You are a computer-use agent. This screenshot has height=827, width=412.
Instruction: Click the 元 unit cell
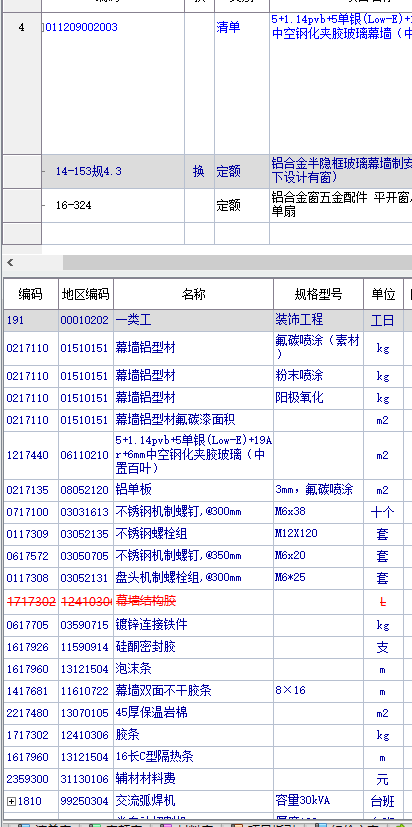pyautogui.click(x=383, y=779)
